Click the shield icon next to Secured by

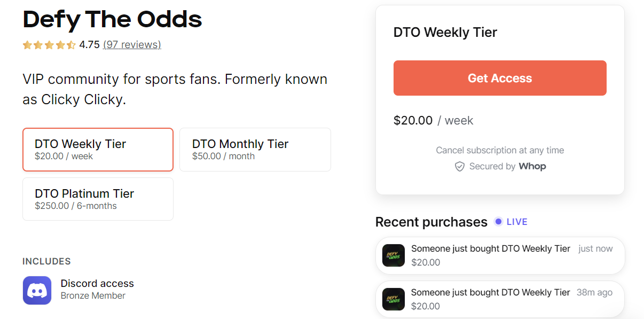[460, 166]
